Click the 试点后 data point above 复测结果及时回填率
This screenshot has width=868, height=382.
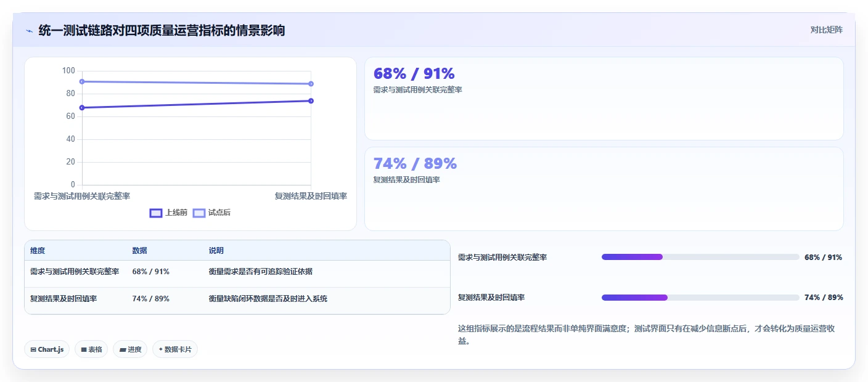[311, 84]
